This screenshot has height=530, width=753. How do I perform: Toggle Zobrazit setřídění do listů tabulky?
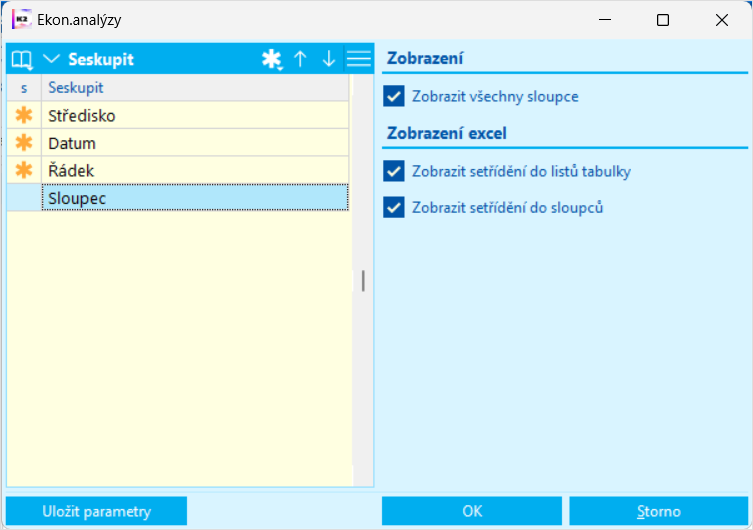(394, 171)
